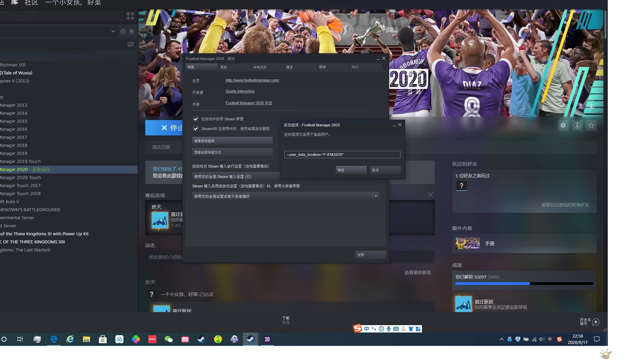Click 查看最新新闻 link
This screenshot has width=644, height=362.
coord(417,273)
